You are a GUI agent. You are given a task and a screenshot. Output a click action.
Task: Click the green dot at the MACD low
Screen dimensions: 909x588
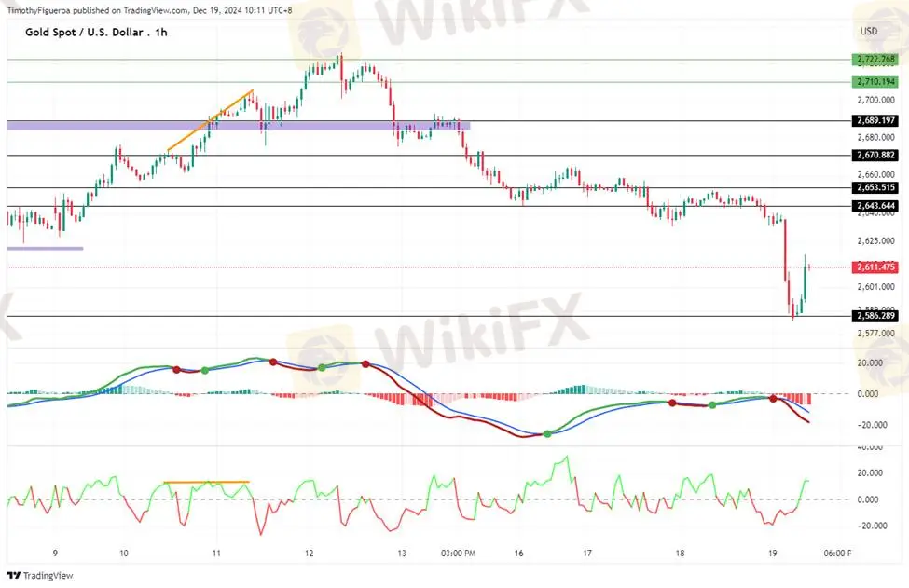tap(547, 434)
